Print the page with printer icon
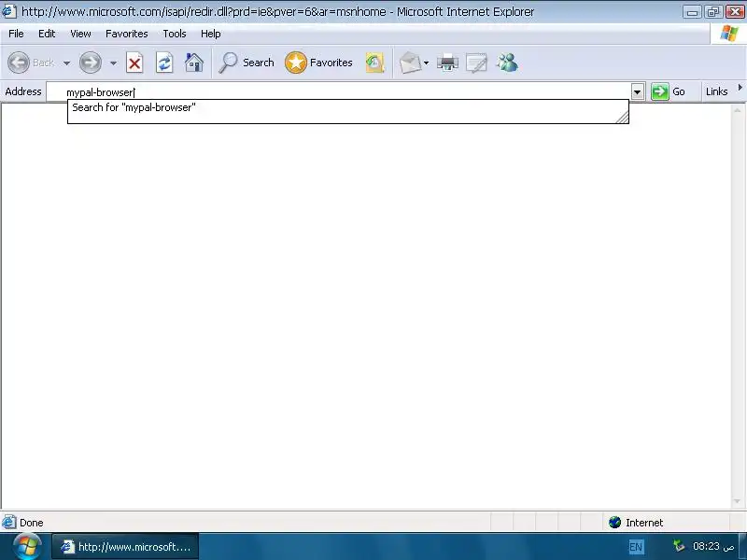Screen dimensions: 747x560 pyautogui.click(x=447, y=63)
